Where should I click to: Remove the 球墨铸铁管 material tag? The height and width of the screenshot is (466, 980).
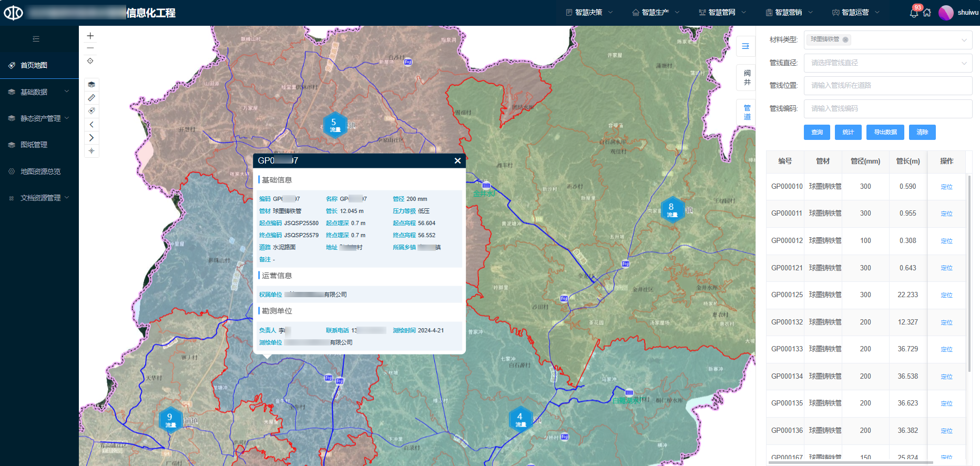pyautogui.click(x=845, y=39)
